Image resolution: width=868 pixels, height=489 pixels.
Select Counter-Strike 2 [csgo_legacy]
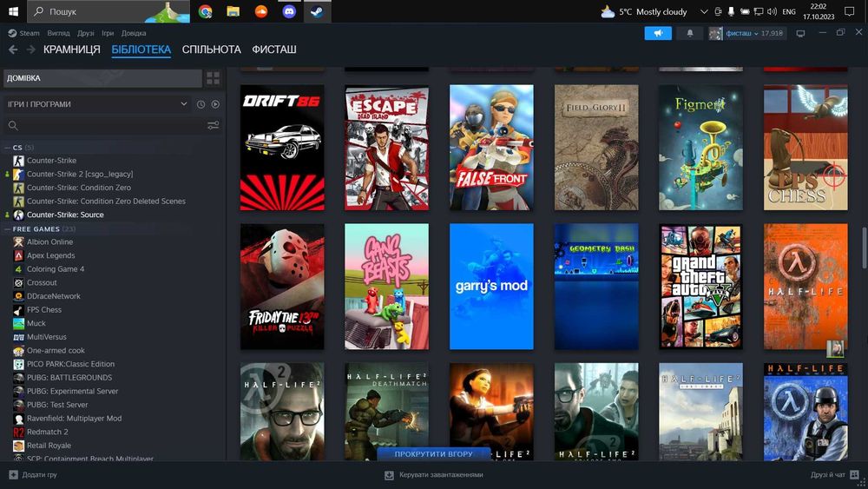80,174
